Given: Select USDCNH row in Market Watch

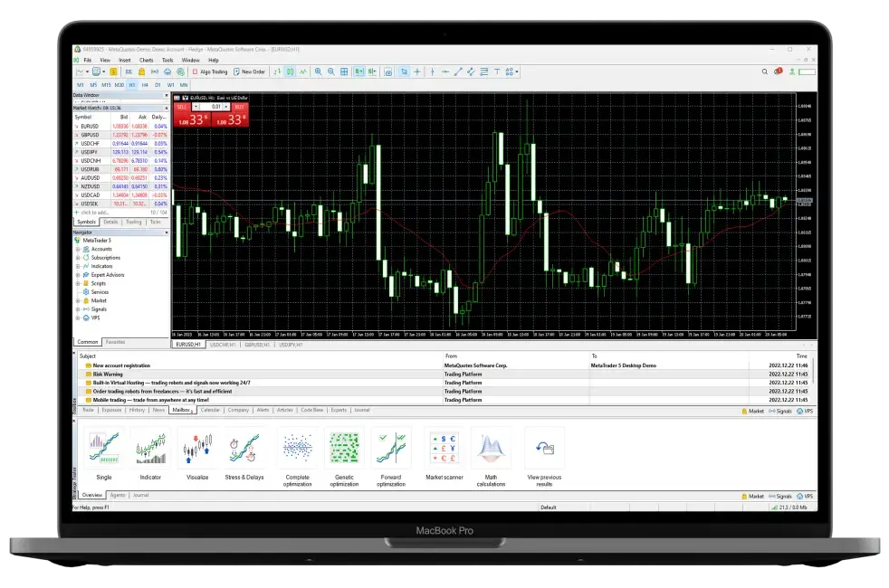Looking at the screenshot, I should (120, 161).
